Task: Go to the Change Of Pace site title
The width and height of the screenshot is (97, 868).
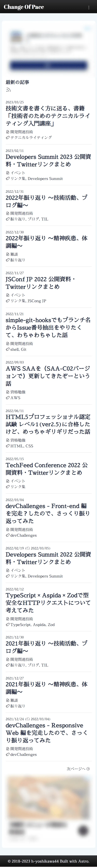Action: [x=24, y=7]
